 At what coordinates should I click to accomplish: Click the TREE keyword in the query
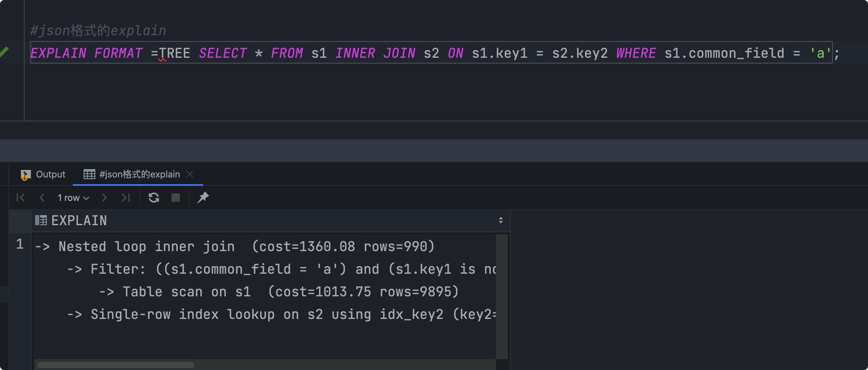(x=175, y=53)
